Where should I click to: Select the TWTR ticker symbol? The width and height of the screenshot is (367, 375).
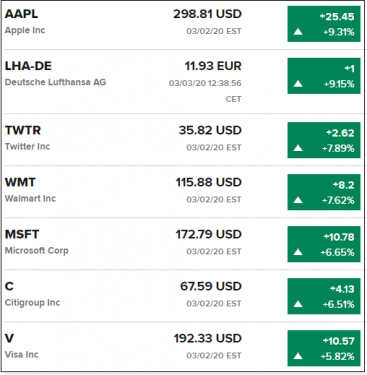(23, 130)
